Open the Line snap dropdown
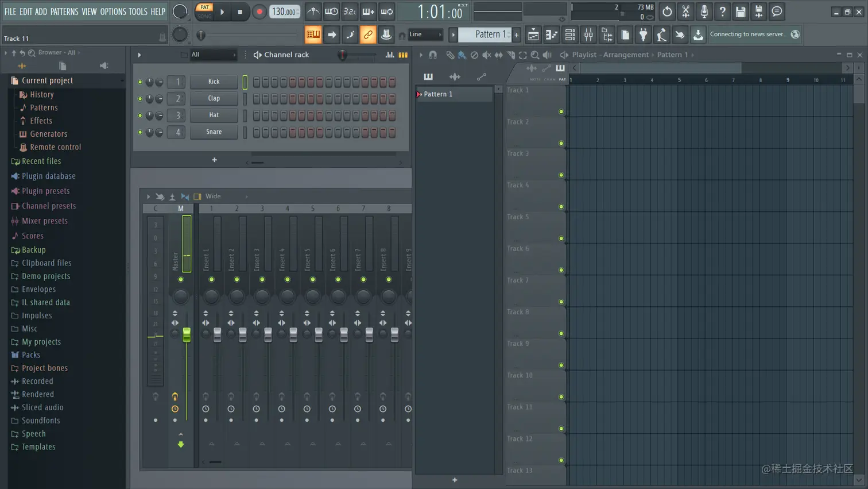 coord(425,34)
